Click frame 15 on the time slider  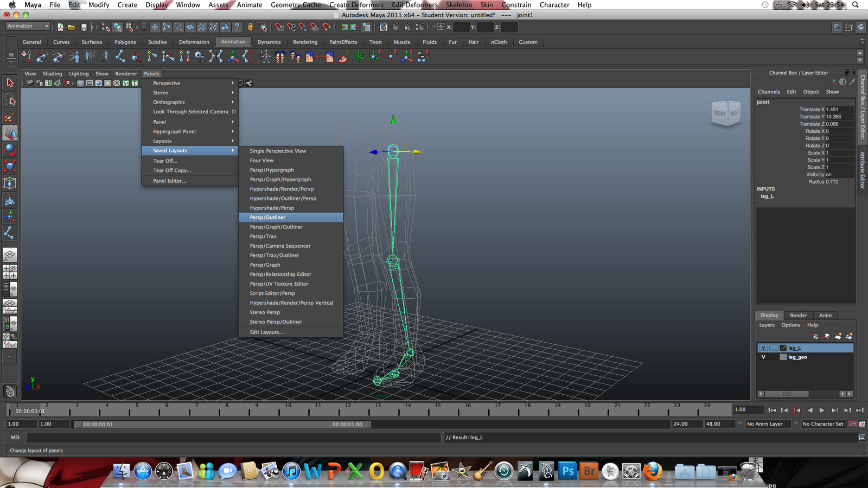tap(437, 409)
